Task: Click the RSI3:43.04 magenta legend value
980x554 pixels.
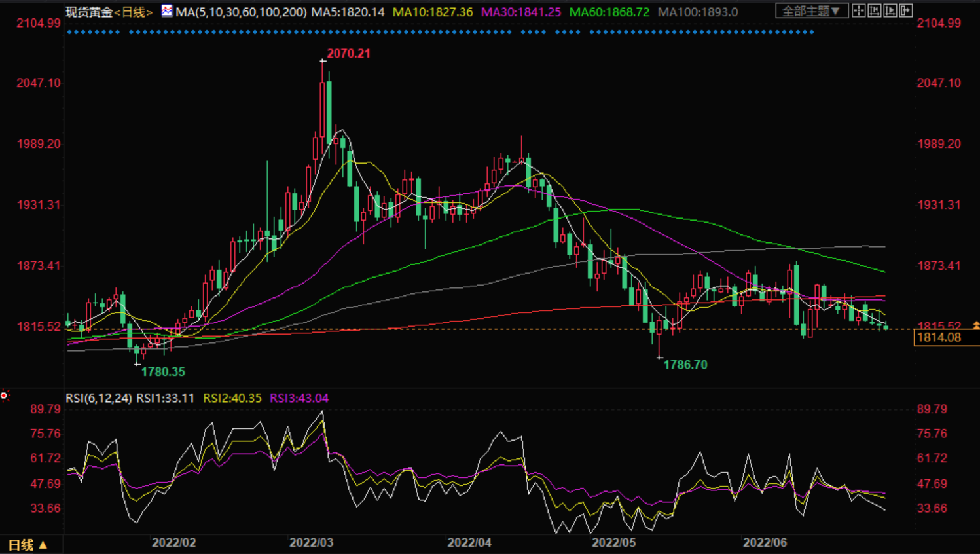Action: 299,398
